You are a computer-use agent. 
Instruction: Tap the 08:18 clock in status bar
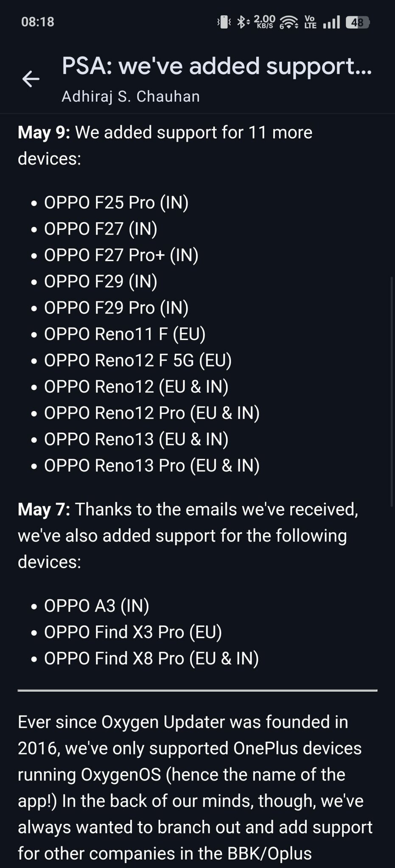point(38,22)
